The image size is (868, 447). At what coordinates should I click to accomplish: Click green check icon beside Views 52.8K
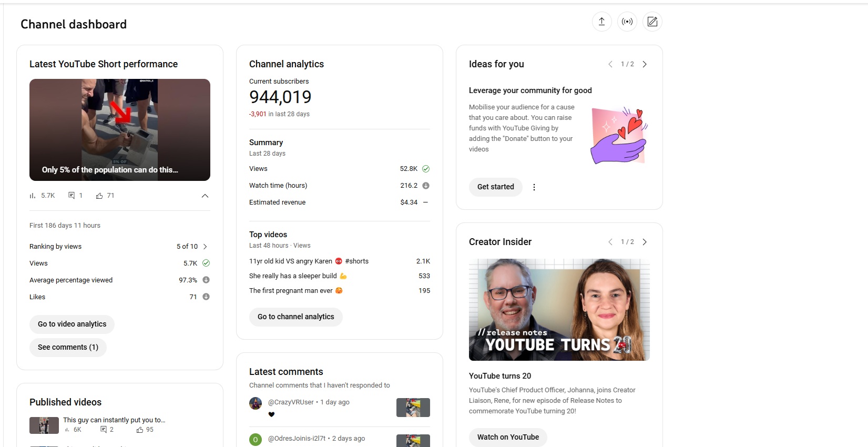coord(426,169)
